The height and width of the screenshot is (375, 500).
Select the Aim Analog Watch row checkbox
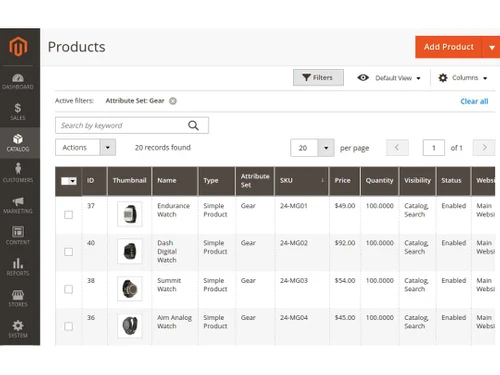point(69,326)
